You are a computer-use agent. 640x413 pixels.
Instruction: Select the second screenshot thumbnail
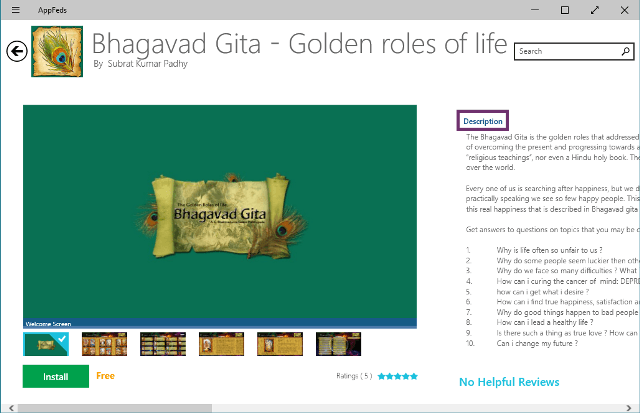104,344
